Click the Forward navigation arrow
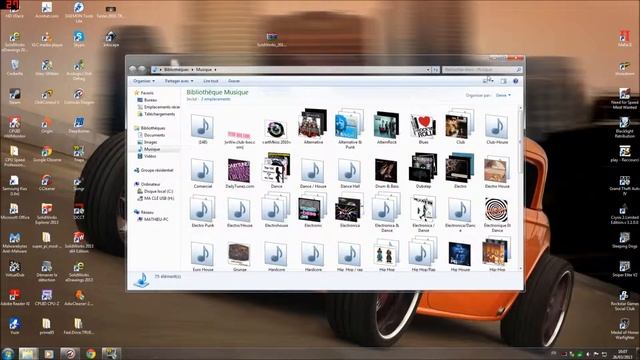The width and height of the screenshot is (640, 360). point(142,69)
